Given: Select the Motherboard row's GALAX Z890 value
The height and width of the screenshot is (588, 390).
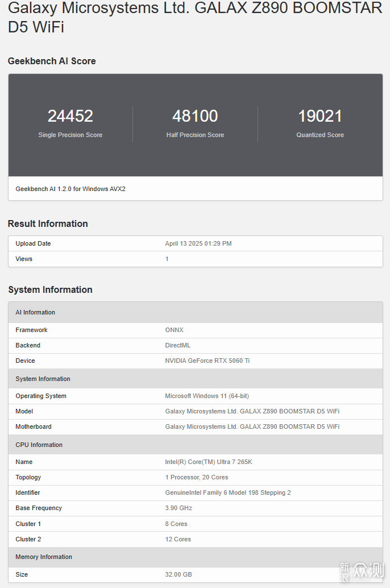Looking at the screenshot, I should tap(252, 426).
